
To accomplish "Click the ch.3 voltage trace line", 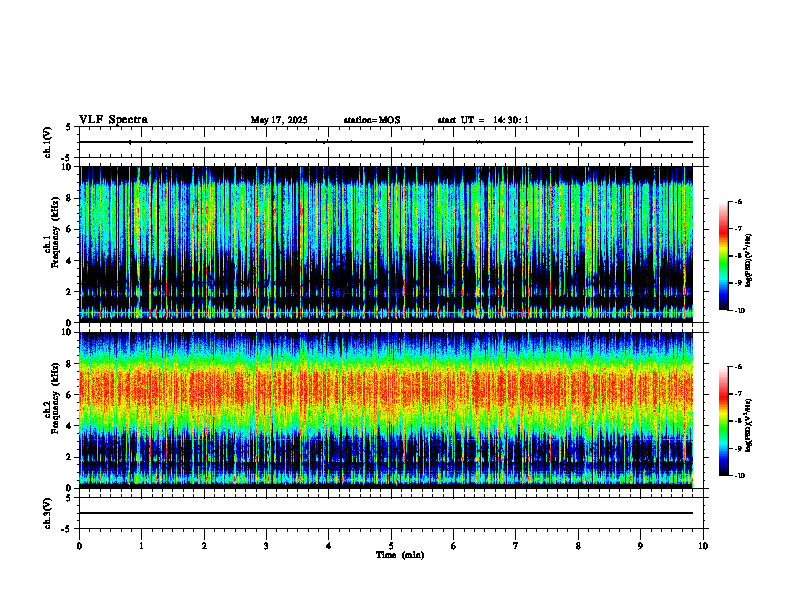I will coord(386,513).
